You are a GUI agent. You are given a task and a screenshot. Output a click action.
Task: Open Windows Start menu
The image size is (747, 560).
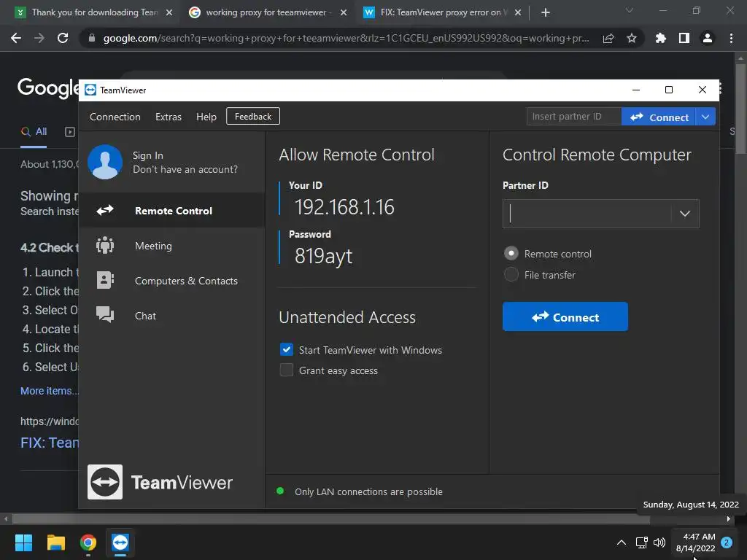click(23, 542)
